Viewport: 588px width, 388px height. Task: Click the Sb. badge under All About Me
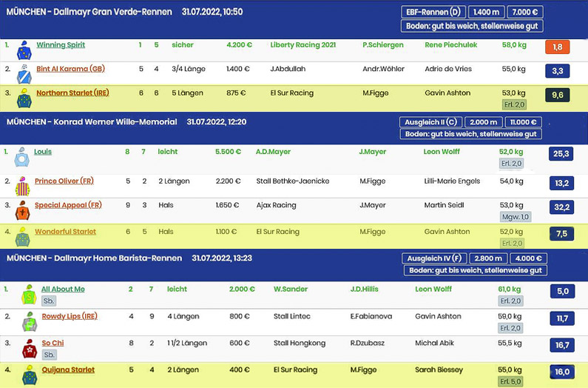(49, 301)
